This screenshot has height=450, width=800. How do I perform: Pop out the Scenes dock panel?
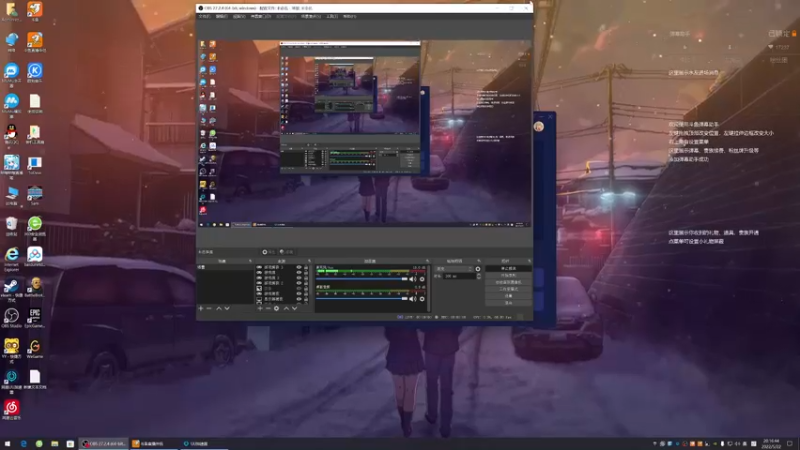(x=250, y=261)
